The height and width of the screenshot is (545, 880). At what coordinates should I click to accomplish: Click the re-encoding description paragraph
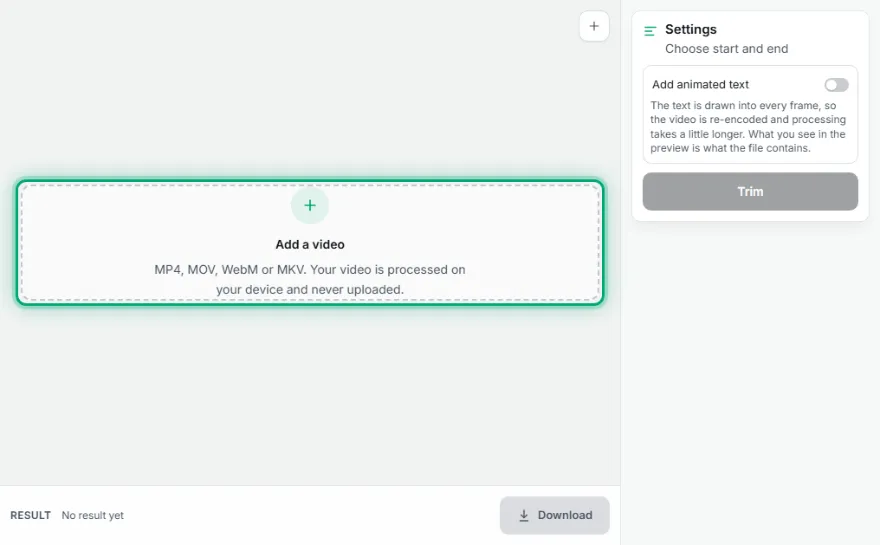(748, 127)
